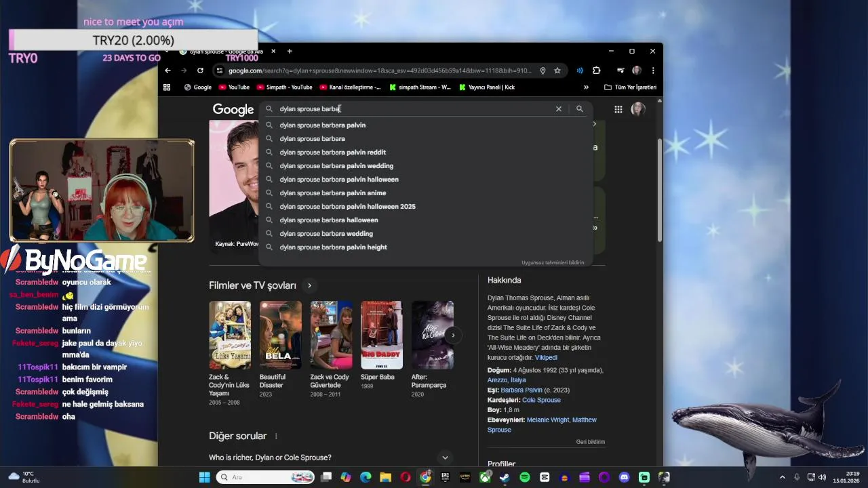Close the dylan sprouse Google tab
This screenshot has width=868, height=488.
click(x=273, y=51)
